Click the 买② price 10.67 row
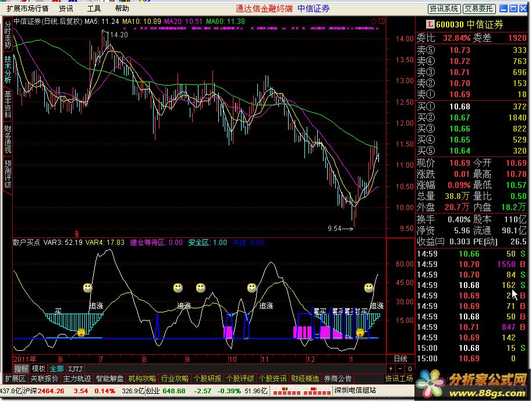 (471, 118)
